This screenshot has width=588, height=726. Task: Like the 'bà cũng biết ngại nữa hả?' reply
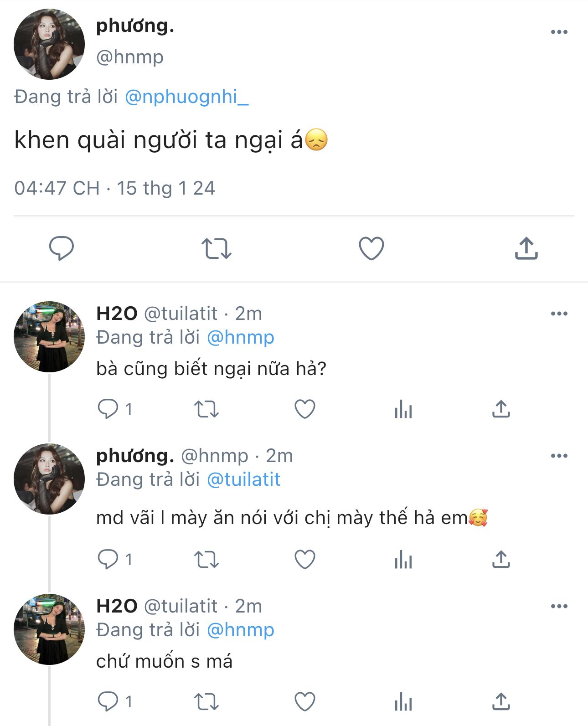pyautogui.click(x=305, y=409)
